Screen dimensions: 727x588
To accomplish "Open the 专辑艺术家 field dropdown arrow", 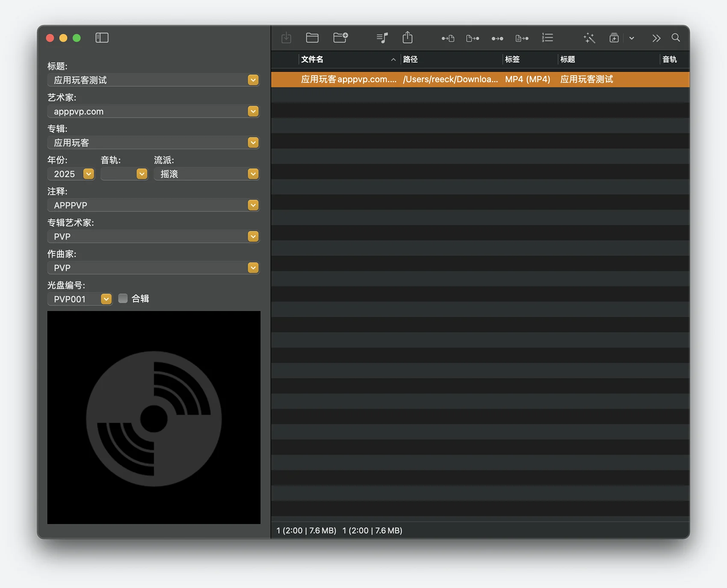I will [x=253, y=236].
